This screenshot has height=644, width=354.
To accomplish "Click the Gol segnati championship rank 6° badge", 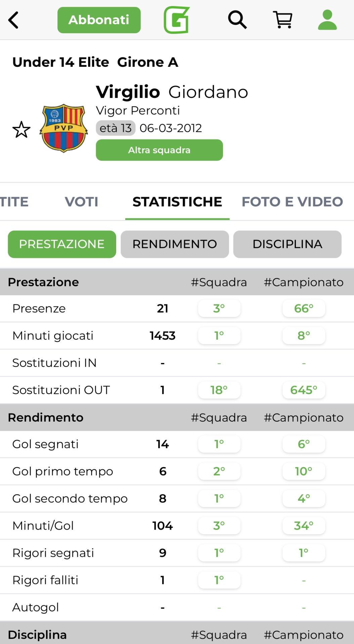I will tap(304, 444).
